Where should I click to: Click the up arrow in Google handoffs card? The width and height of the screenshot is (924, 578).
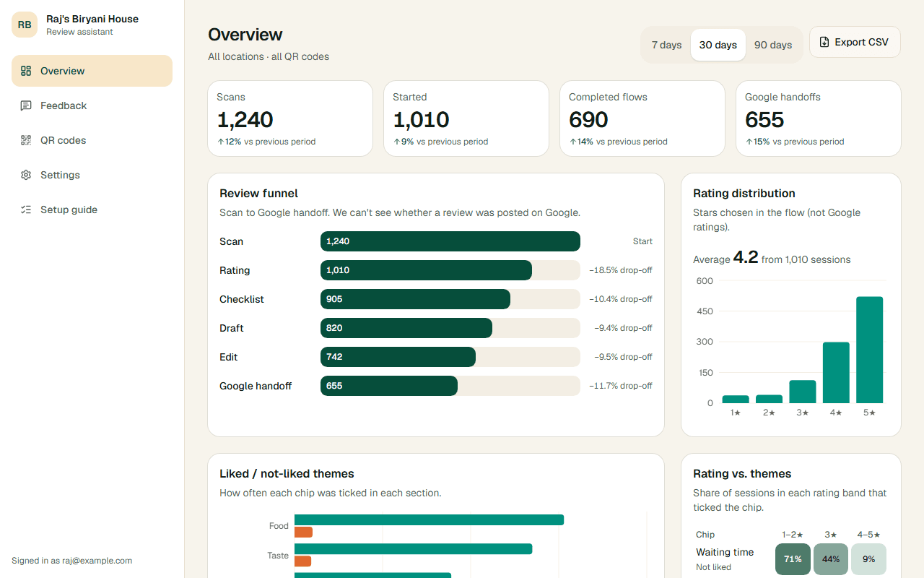(x=749, y=142)
